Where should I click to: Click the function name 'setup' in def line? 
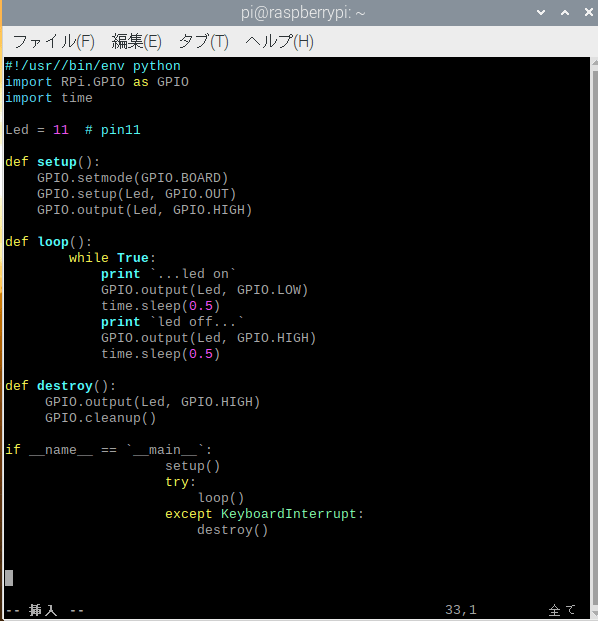57,162
